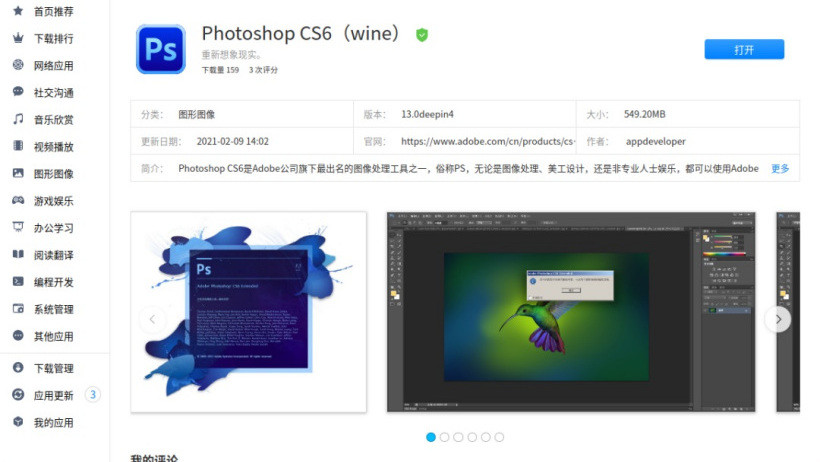Open the hummingbird workspace screenshot
The width and height of the screenshot is (820, 462).
(x=571, y=312)
